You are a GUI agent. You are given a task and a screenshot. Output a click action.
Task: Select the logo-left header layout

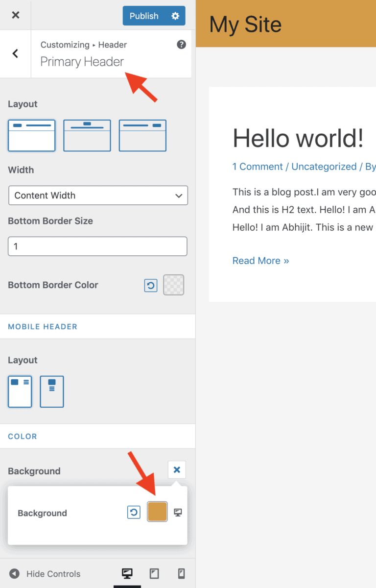pos(32,135)
